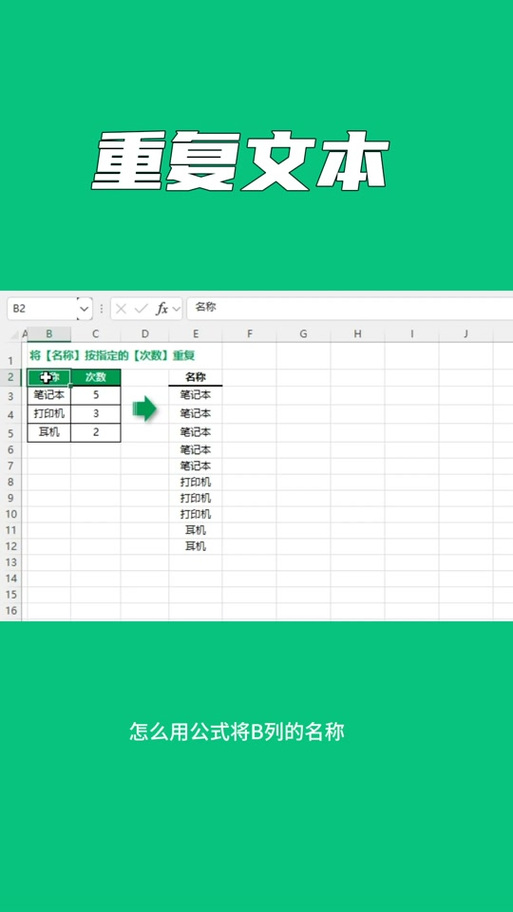The width and height of the screenshot is (513, 912).
Task: Click cell C3 with value 5
Action: tap(95, 396)
